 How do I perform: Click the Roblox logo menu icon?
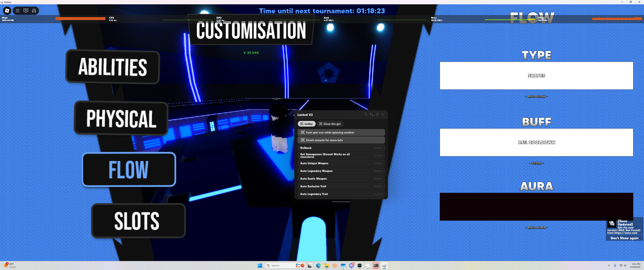(x=7, y=10)
